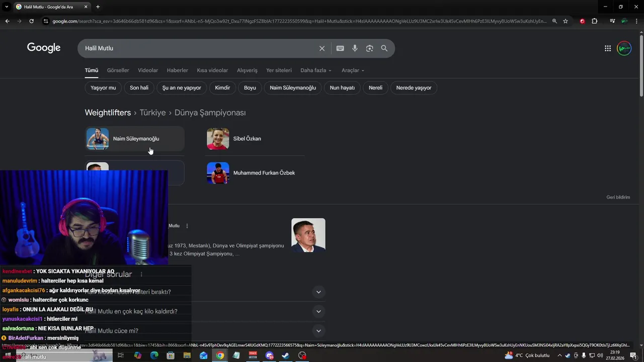This screenshot has width=644, height=362.
Task: Expand 'en çok kaç kilo kaldırdı?' question
Action: [318, 312]
